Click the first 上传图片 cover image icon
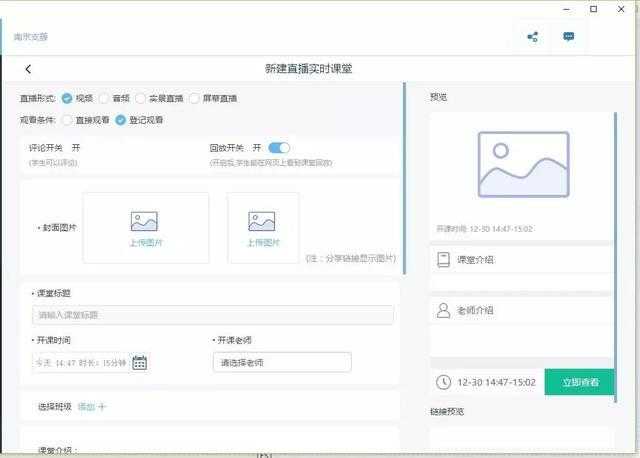 pyautogui.click(x=144, y=221)
